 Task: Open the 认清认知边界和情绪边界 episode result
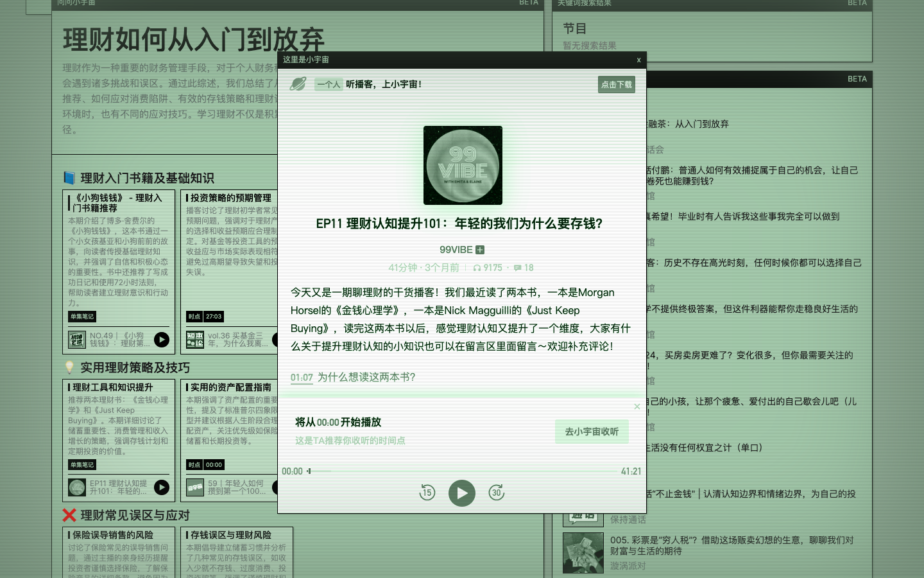coord(751,494)
